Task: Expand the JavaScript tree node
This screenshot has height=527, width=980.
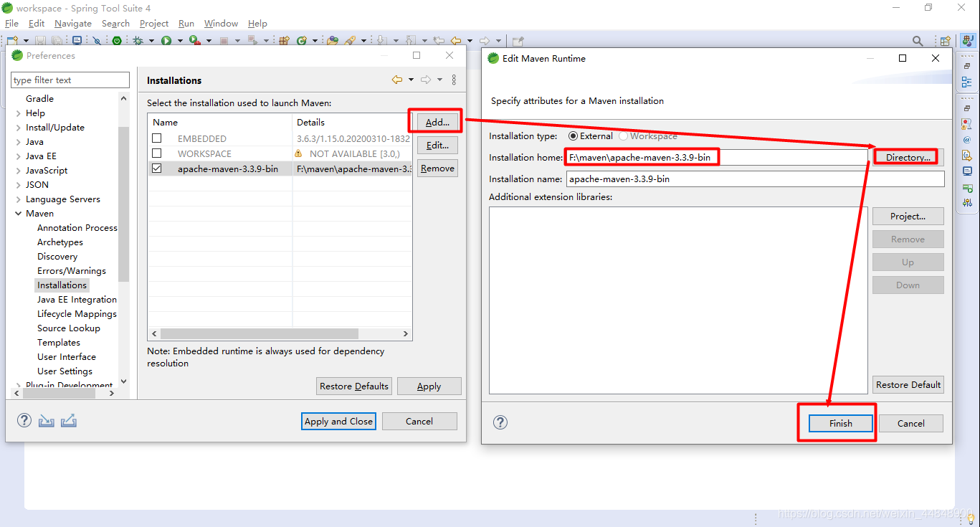Action: [x=18, y=171]
